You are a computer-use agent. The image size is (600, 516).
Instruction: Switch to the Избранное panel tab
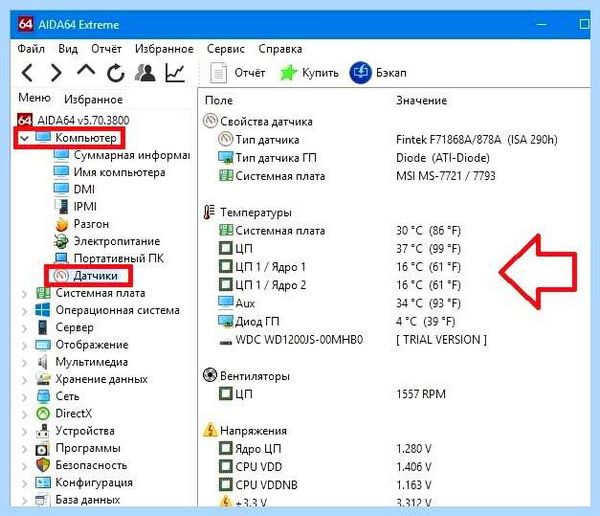coord(93,100)
